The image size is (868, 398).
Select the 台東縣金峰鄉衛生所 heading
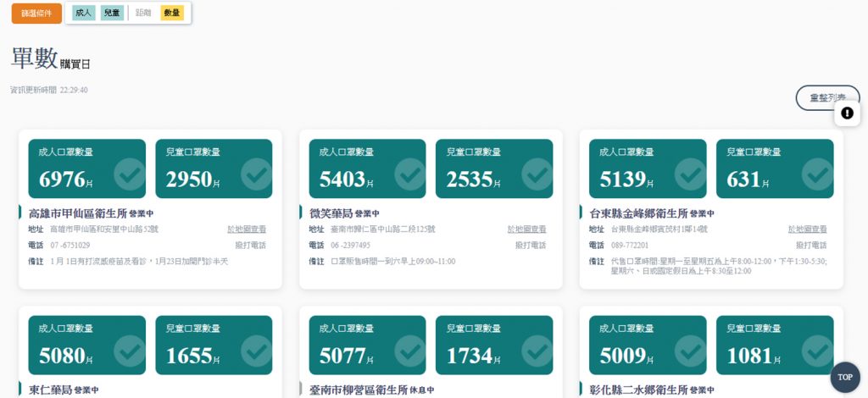point(638,213)
